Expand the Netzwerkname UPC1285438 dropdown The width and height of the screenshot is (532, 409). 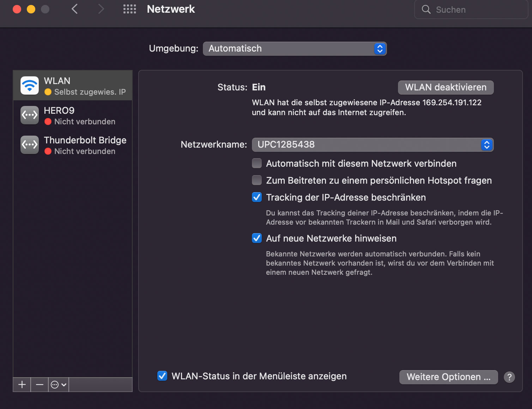click(x=373, y=145)
